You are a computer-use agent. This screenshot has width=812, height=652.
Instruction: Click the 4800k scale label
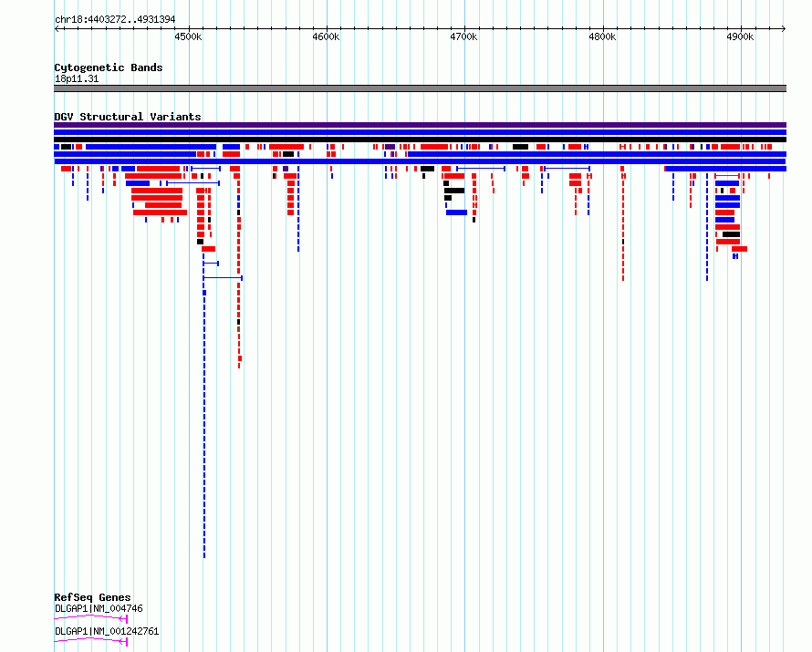(x=602, y=36)
